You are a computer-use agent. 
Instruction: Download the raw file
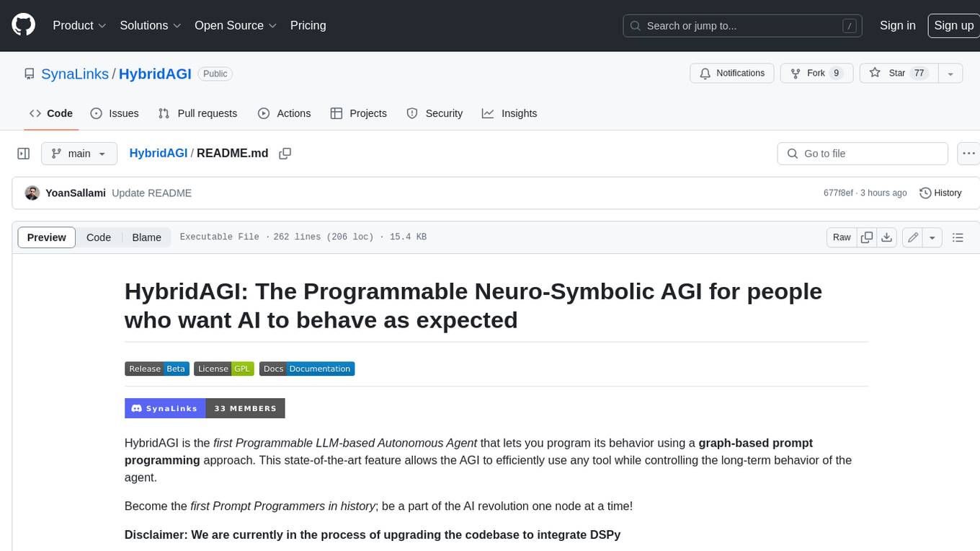(887, 237)
